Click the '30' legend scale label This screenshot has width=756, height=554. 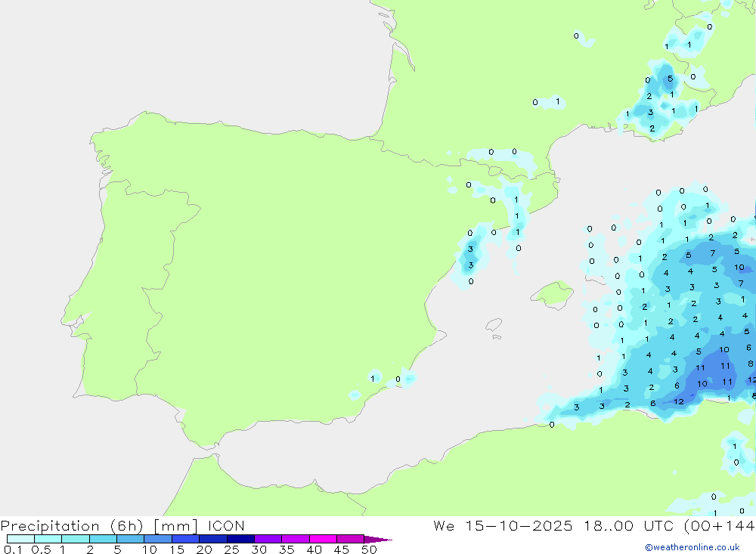[x=259, y=549]
